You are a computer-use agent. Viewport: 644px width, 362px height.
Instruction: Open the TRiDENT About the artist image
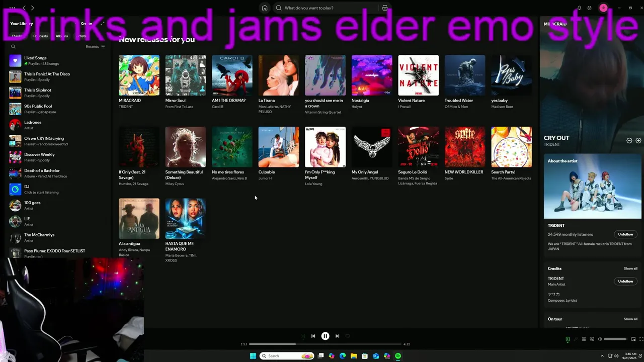pyautogui.click(x=593, y=186)
